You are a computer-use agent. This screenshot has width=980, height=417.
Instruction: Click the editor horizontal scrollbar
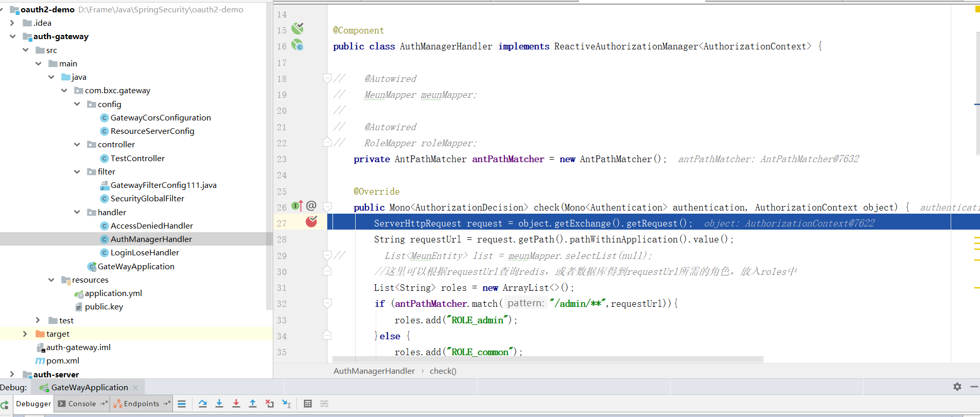548,359
